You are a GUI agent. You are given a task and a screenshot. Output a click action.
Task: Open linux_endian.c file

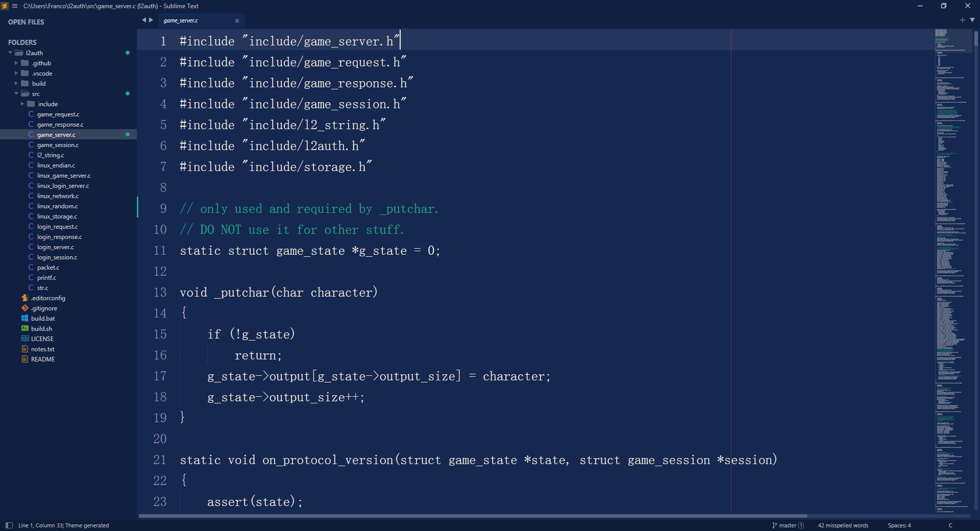click(56, 165)
